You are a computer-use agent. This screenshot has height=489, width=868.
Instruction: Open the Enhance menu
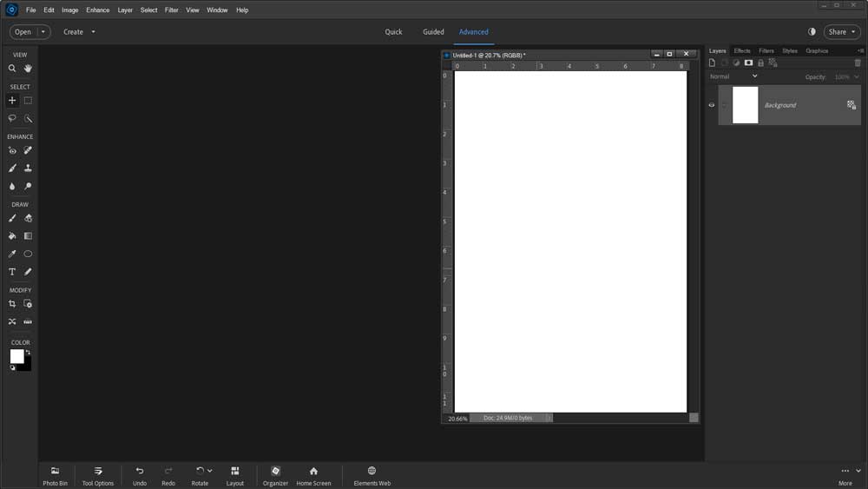97,10
